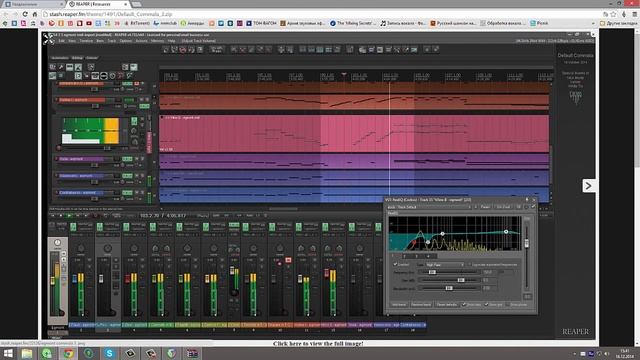Screen dimensions: 640x360
Task: Click the green FX button on the top orange track
Action: [127, 84]
